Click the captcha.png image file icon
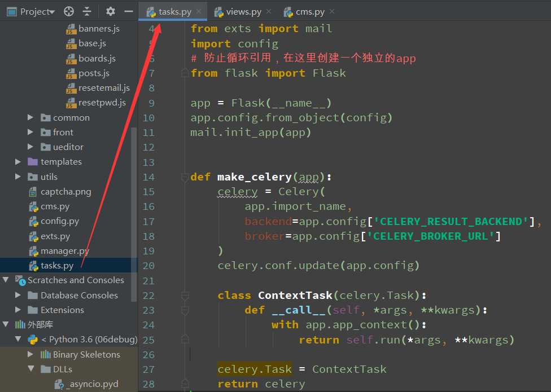551x392 pixels. (33, 192)
